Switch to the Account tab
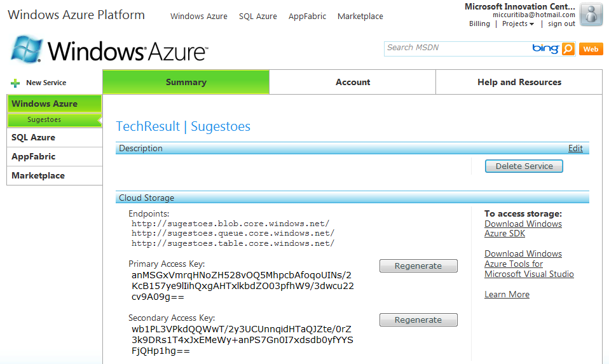Screen dimensions: 609x364 pos(353,82)
